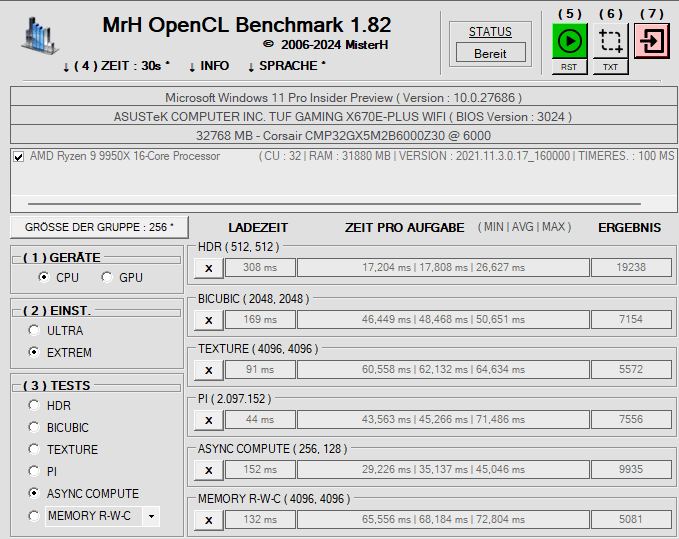Click the TEXTURE timing field 60,558 ms

[443, 370]
